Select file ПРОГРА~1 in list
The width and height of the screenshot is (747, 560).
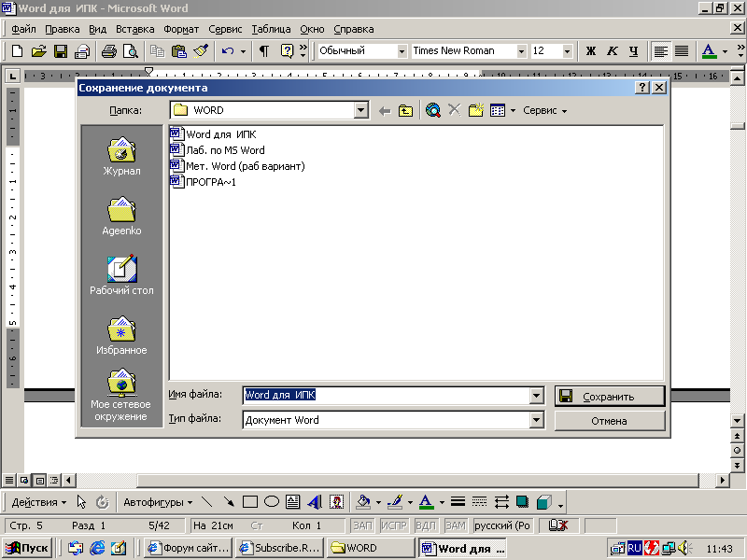pyautogui.click(x=203, y=182)
